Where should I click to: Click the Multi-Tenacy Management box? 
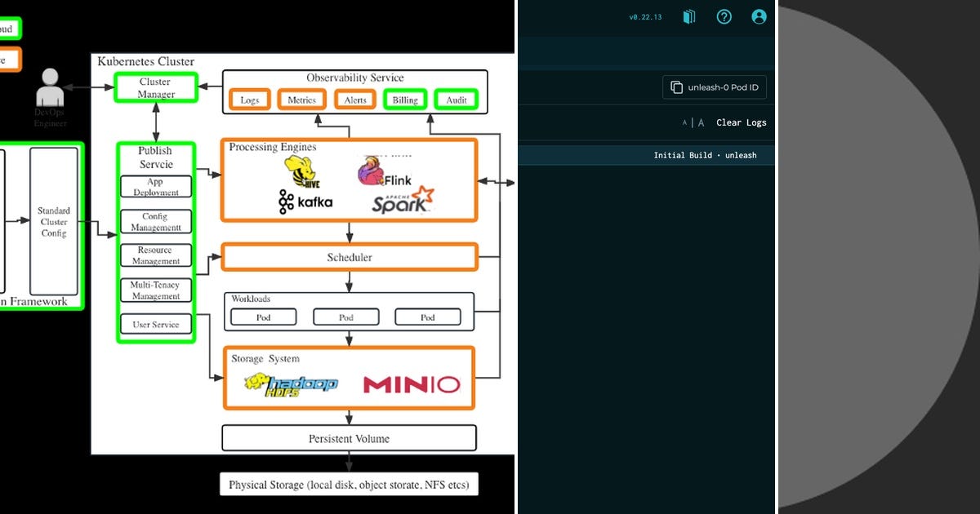click(156, 290)
